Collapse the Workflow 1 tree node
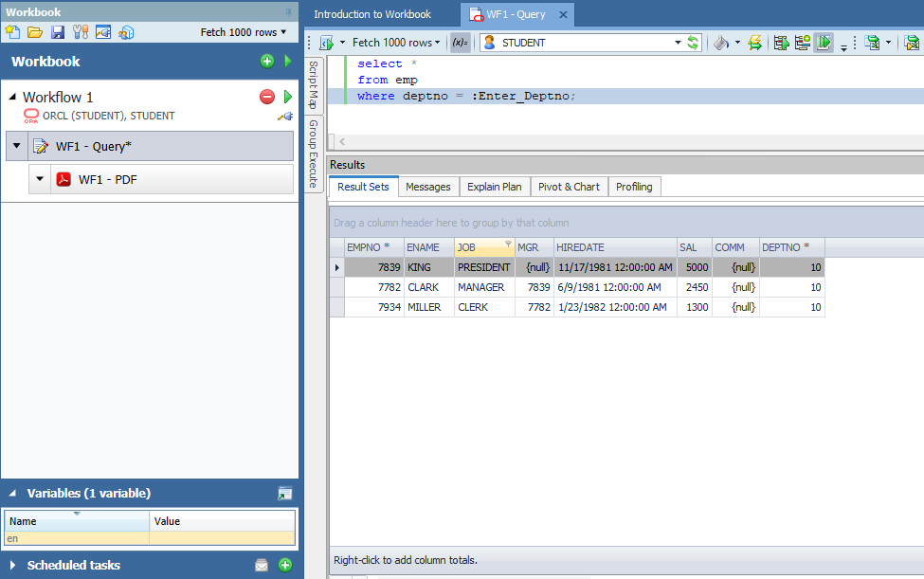The width and height of the screenshot is (924, 579). [x=12, y=96]
